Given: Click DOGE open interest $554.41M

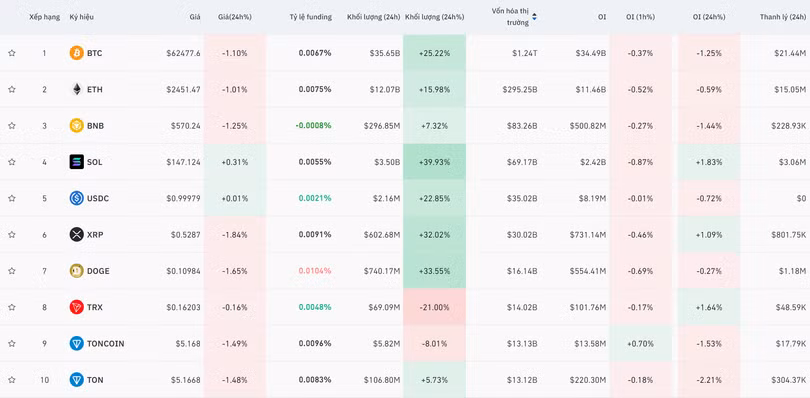Looking at the screenshot, I should (588, 271).
